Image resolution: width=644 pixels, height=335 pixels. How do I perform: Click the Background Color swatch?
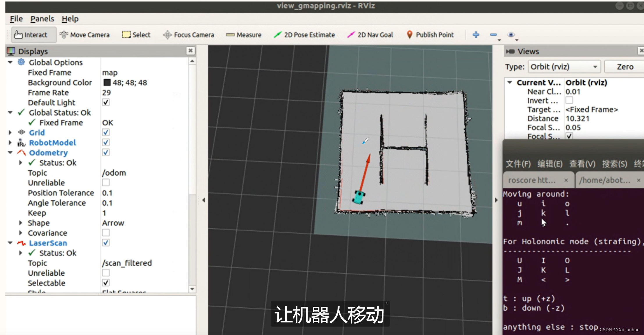point(107,82)
